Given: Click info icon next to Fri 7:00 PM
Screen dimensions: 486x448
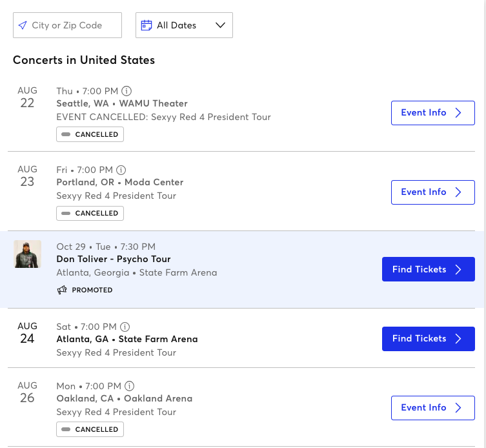Looking at the screenshot, I should click(121, 170).
